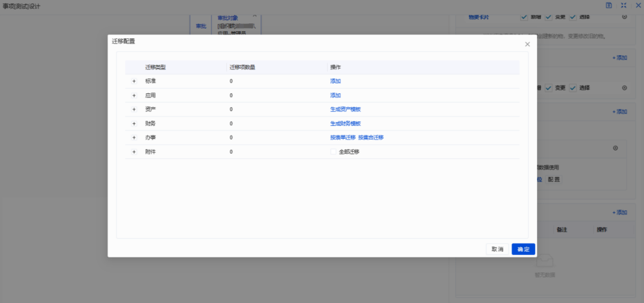Expand the 应用 migration type row
Viewport: 644px width, 303px height.
click(134, 95)
